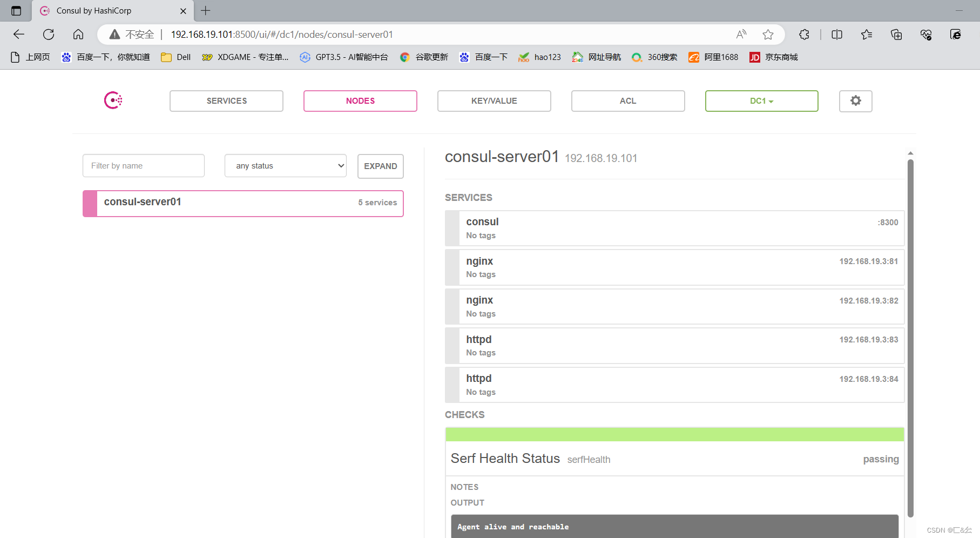
Task: Open the split screen icon in Edge toolbar
Action: (x=836, y=34)
